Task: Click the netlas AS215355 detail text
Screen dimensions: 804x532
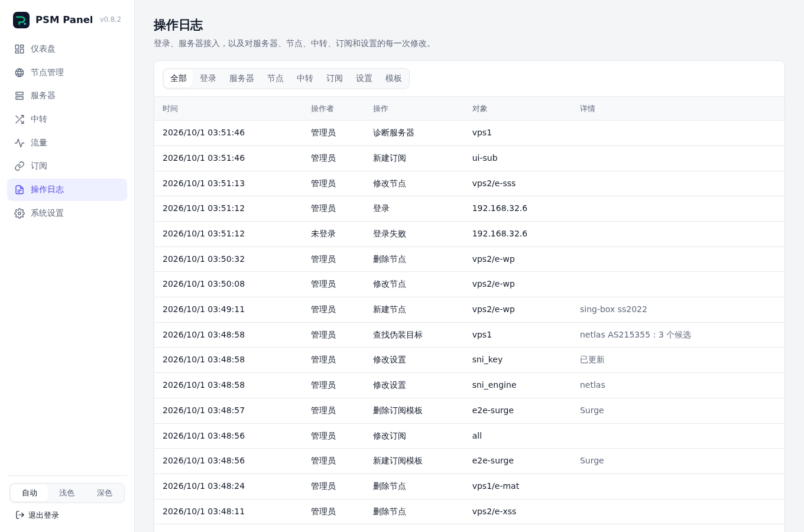Action: click(x=636, y=335)
